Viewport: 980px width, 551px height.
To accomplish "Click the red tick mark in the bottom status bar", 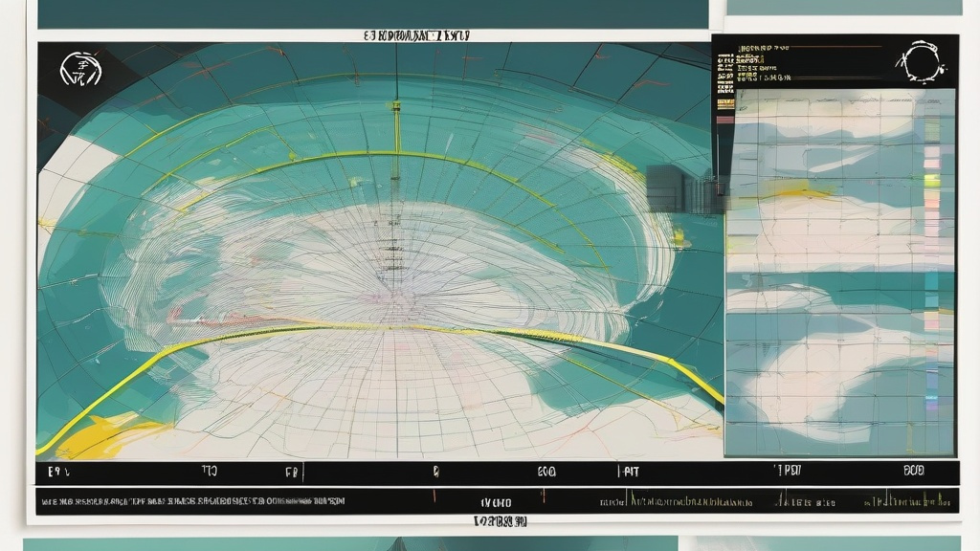I will pyautogui.click(x=434, y=496).
